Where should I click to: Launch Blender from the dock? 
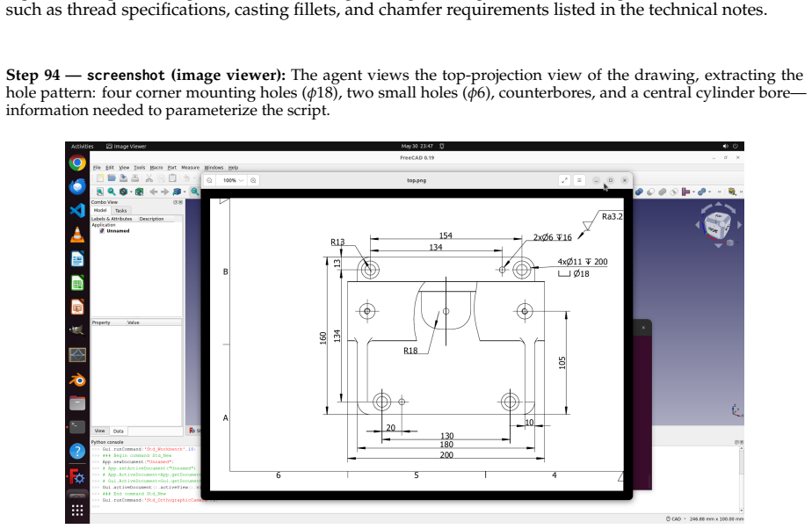click(77, 380)
